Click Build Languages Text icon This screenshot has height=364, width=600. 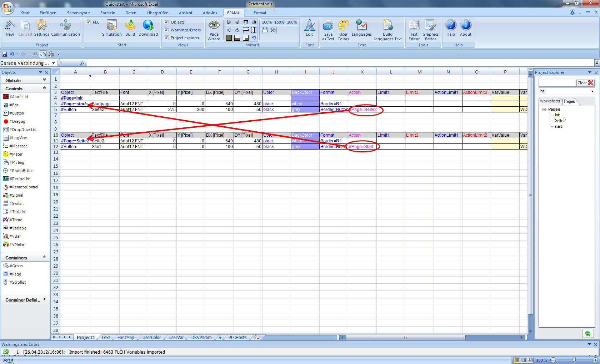[x=387, y=30]
